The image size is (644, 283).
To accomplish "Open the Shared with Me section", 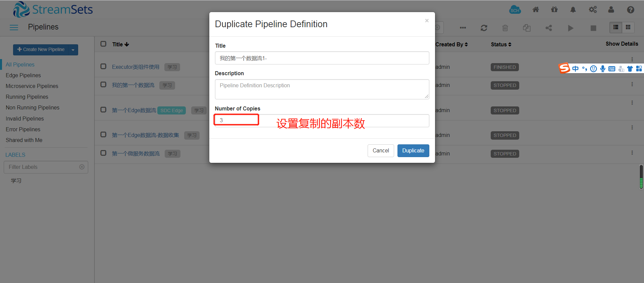I will 24,140.
